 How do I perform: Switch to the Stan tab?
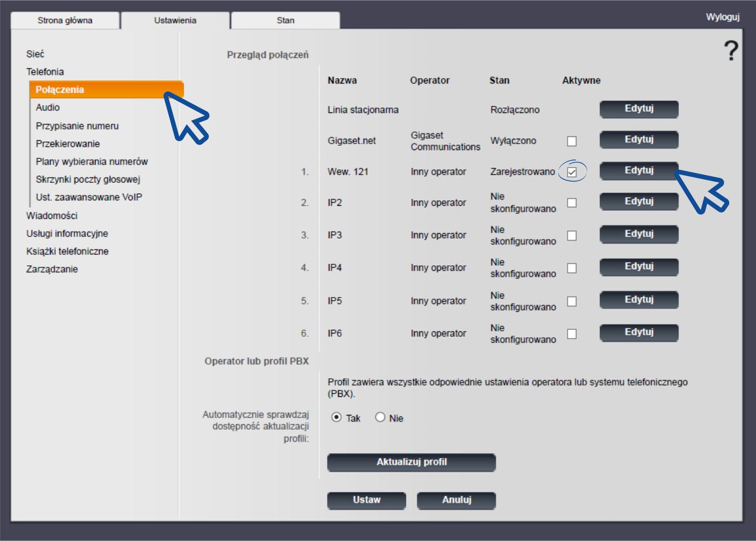285,20
